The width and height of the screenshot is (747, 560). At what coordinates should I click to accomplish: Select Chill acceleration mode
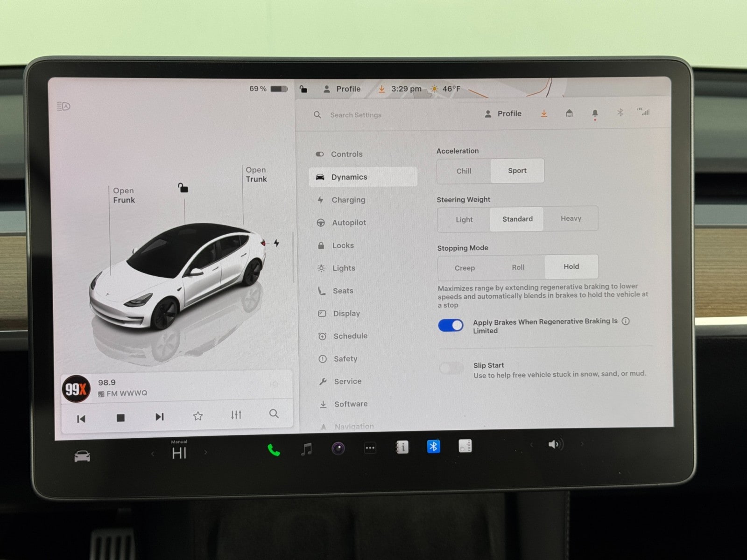click(464, 171)
